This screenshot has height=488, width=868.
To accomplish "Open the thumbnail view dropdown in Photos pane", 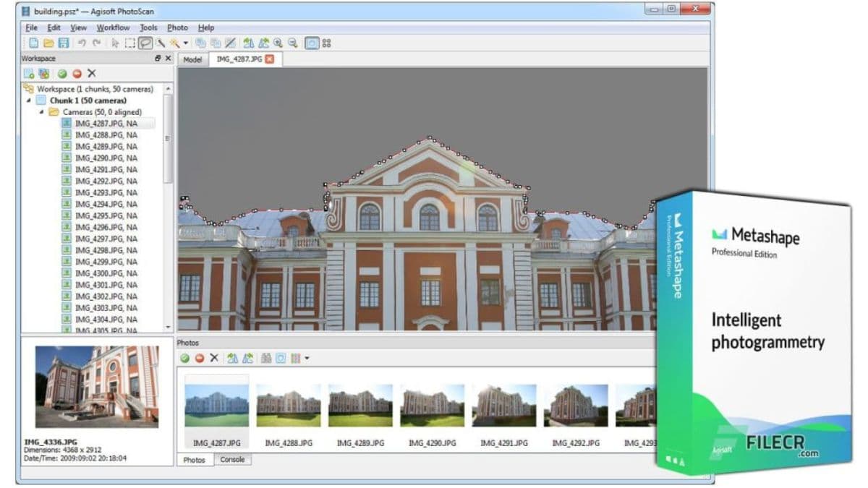I will click(307, 357).
